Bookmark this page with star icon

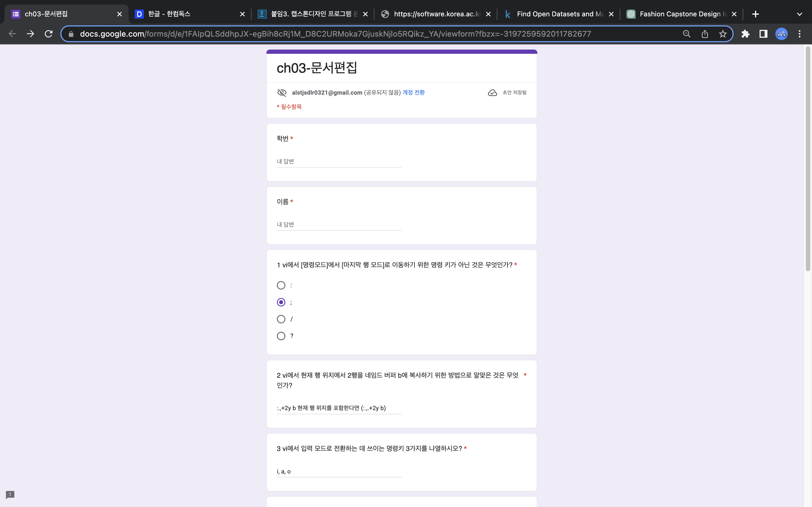point(723,34)
